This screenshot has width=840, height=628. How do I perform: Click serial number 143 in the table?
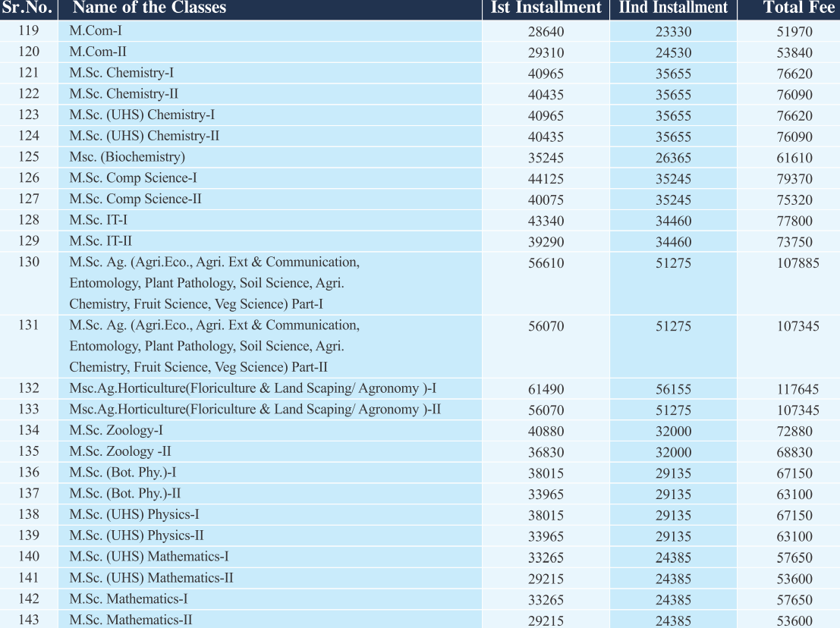[x=29, y=620]
